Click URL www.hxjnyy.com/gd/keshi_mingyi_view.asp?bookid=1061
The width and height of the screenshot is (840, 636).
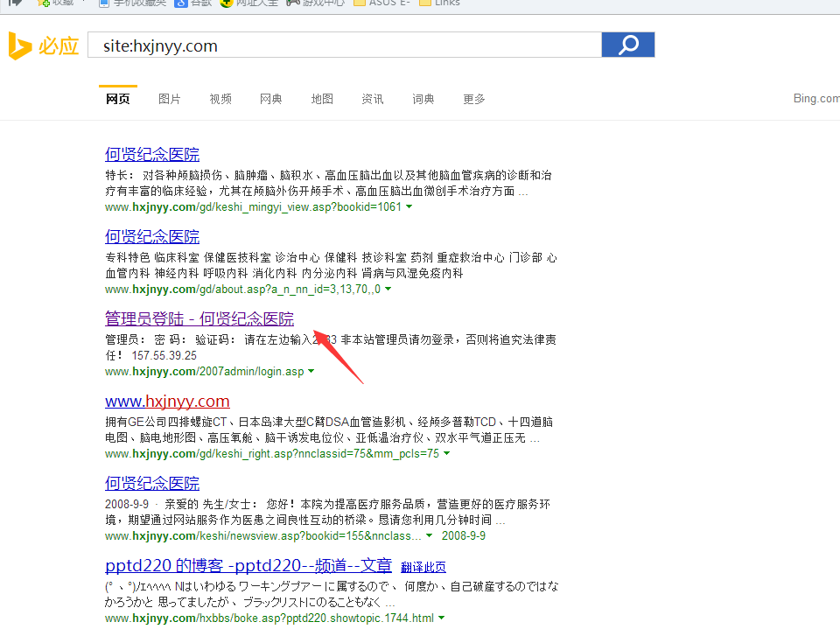253,206
